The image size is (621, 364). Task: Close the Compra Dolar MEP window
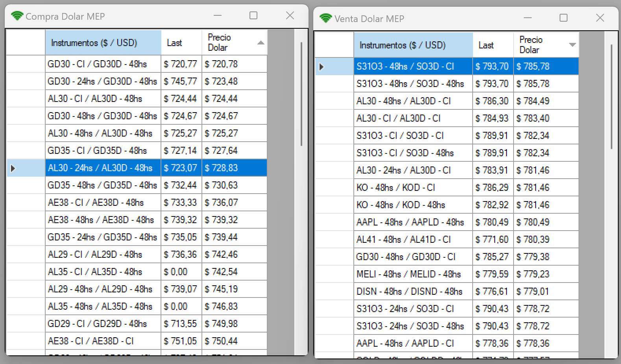[x=290, y=16]
